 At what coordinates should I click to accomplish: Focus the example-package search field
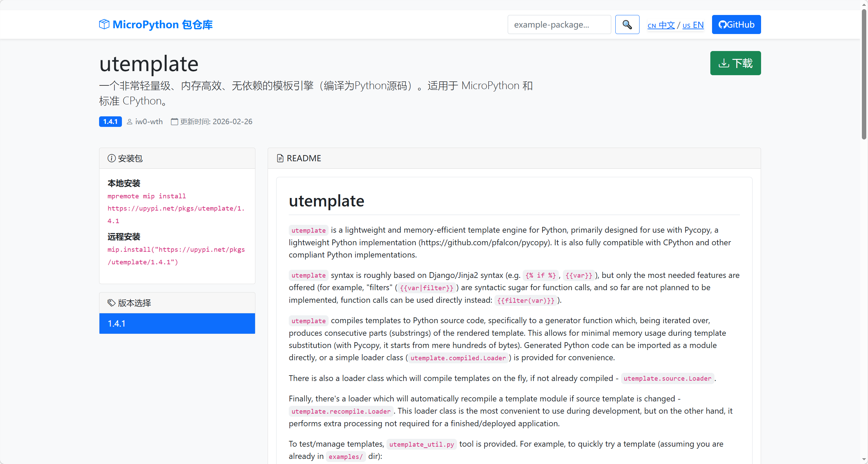click(x=559, y=24)
